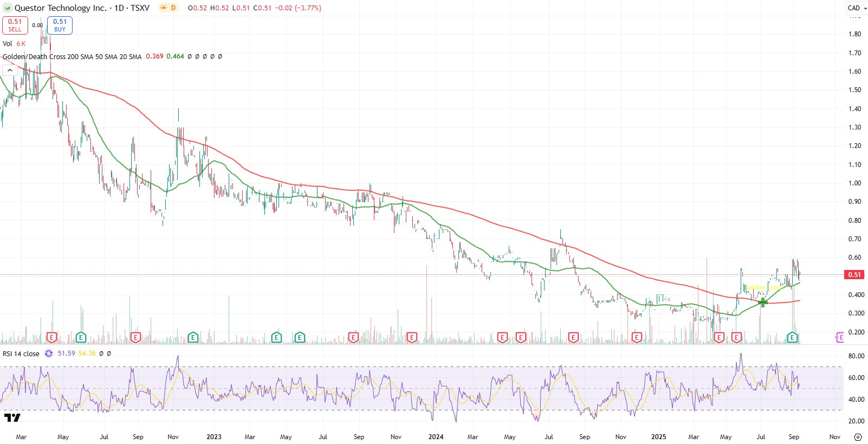The image size is (868, 444).
Task: Click the green golden cross plus marker
Action: pos(763,302)
